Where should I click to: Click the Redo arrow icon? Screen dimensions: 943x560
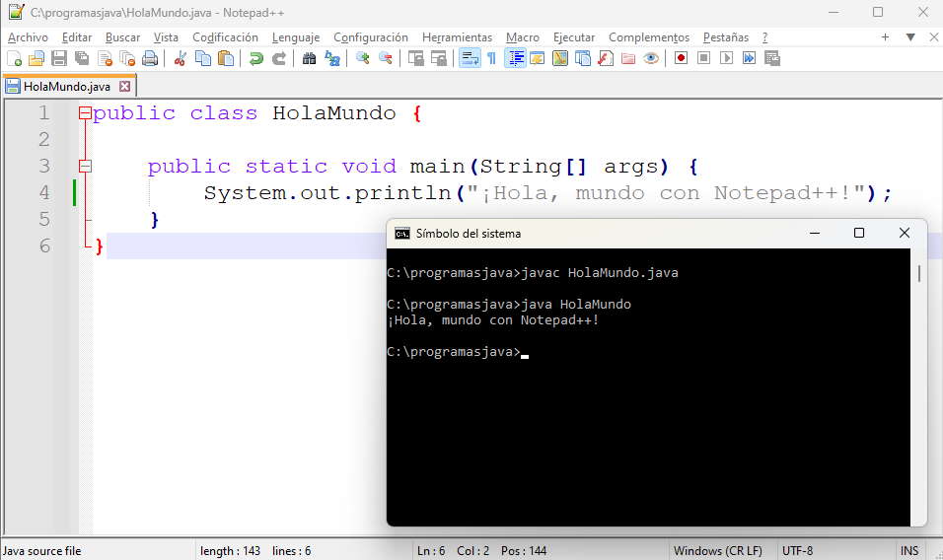tap(279, 58)
